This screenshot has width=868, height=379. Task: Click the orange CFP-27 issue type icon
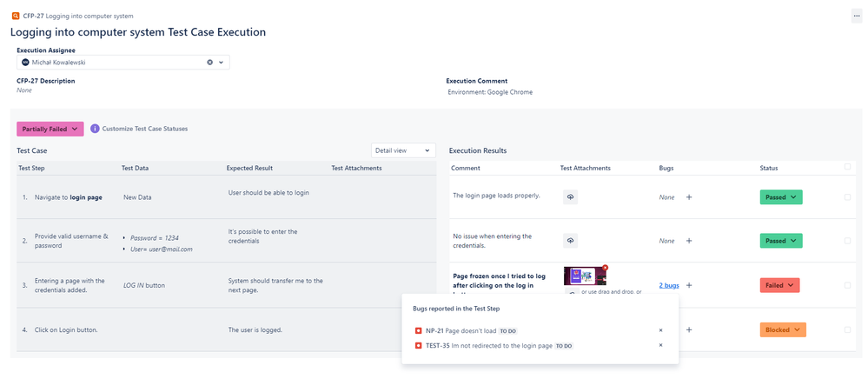pos(16,16)
